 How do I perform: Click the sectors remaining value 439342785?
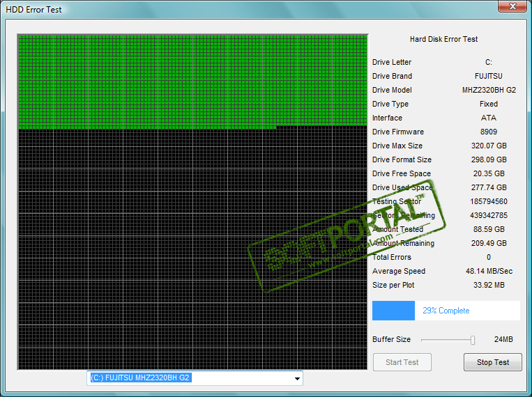point(489,215)
